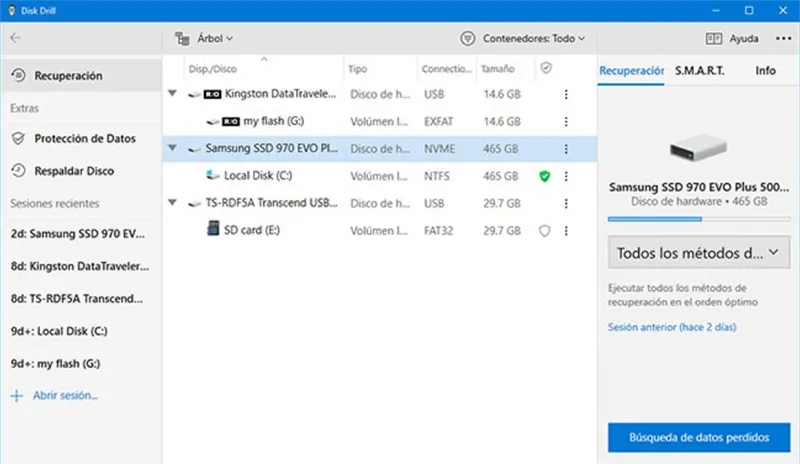Open recent session 9d+: Local Disk (C:)
This screenshot has width=800, height=464.
point(59,331)
